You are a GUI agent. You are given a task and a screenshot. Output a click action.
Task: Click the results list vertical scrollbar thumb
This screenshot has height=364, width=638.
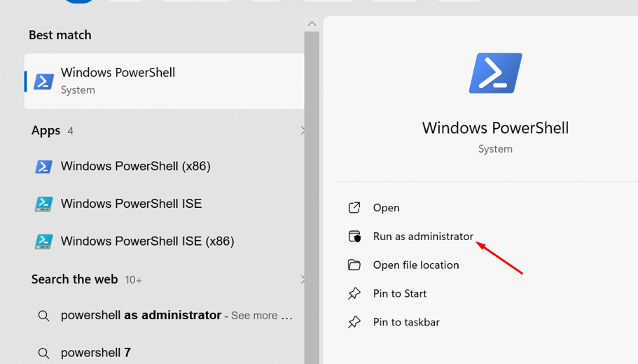(312, 196)
